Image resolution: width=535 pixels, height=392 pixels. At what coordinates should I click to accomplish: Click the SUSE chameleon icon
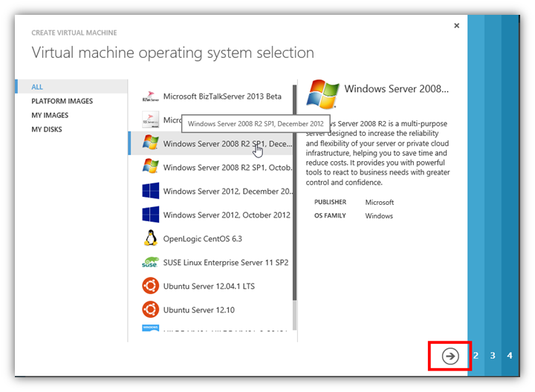pyautogui.click(x=150, y=262)
